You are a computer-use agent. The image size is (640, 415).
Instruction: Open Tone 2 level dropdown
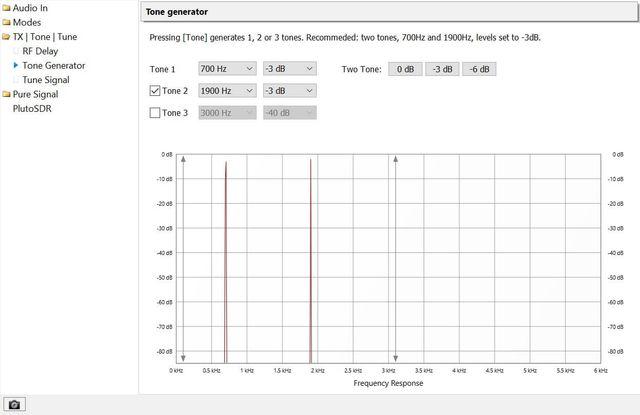(x=290, y=91)
